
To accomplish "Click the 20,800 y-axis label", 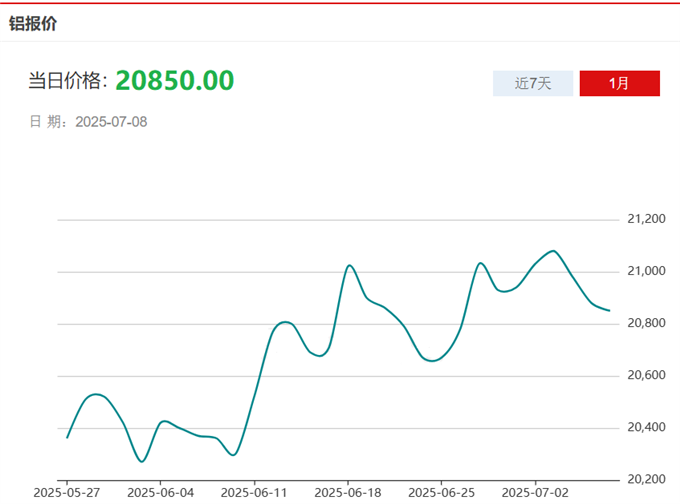I will 645,323.
